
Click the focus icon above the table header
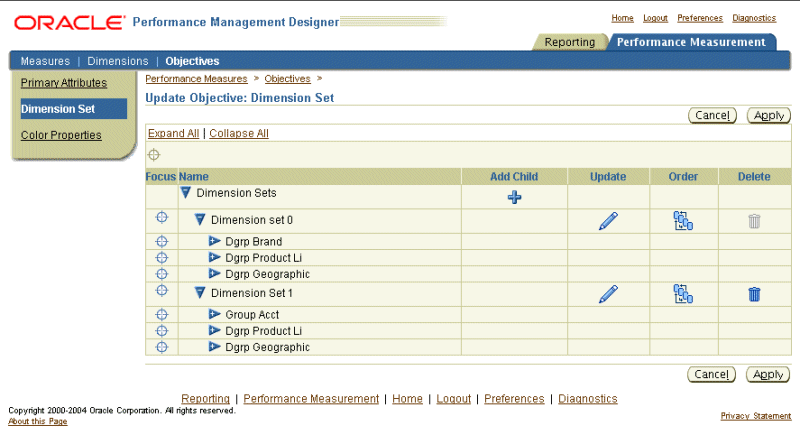[x=154, y=155]
